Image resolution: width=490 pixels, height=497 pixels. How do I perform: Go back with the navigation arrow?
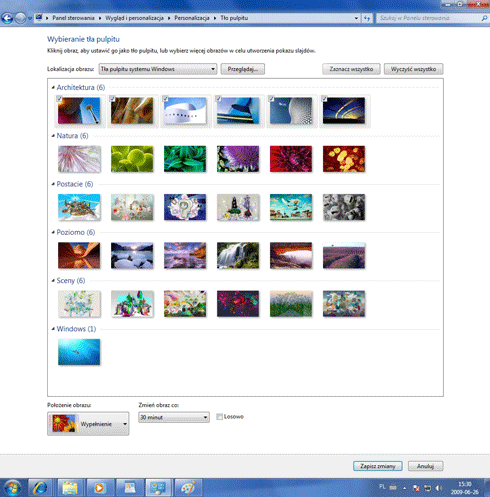coord(7,18)
